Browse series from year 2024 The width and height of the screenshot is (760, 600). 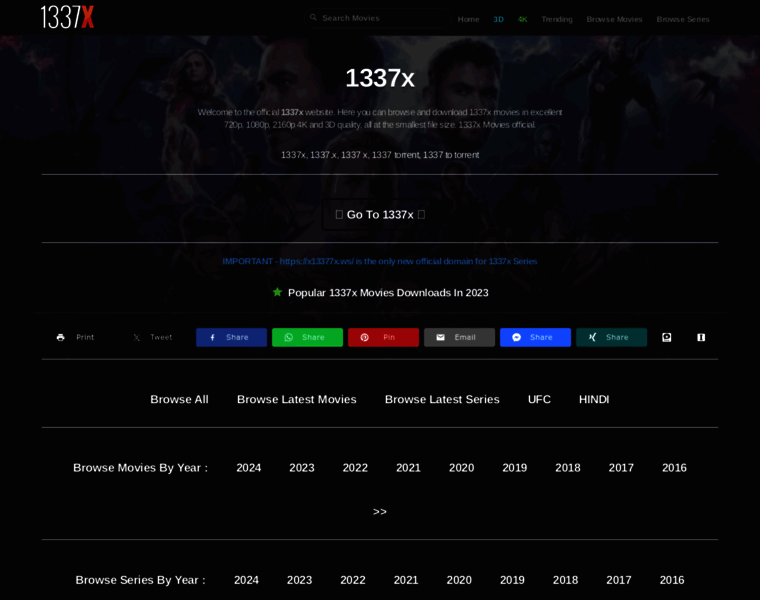[246, 580]
